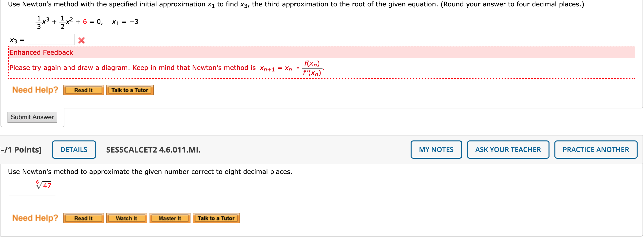This screenshot has height=240, width=644.
Task: Click the Watch It help button
Action: coord(127,218)
